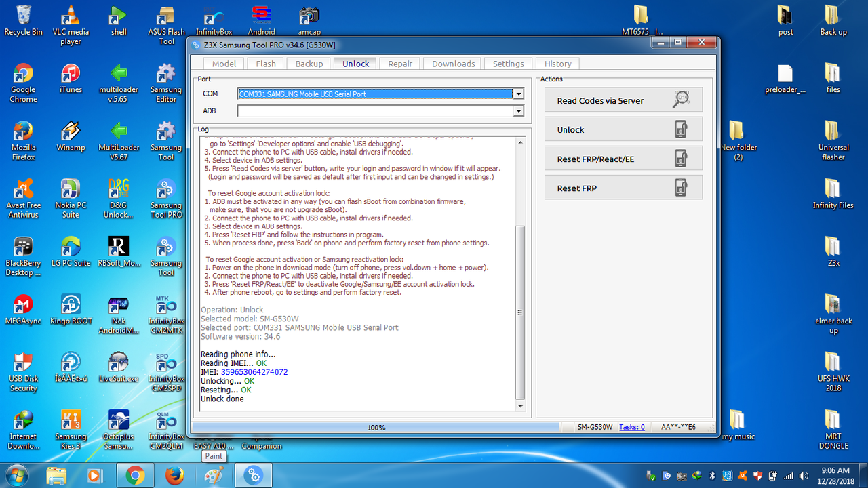868x488 pixels.
Task: Open Samsung Tool PRO desktop shortcut
Action: (x=166, y=199)
